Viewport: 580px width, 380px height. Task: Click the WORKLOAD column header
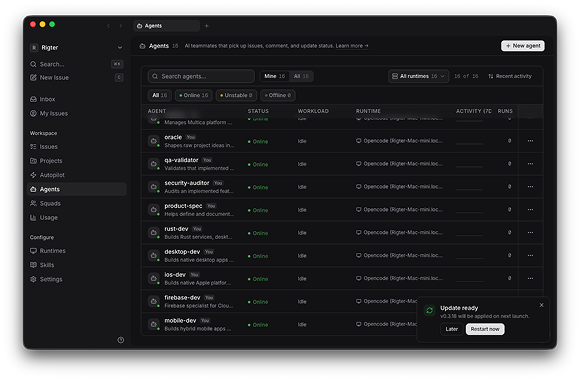pos(313,111)
